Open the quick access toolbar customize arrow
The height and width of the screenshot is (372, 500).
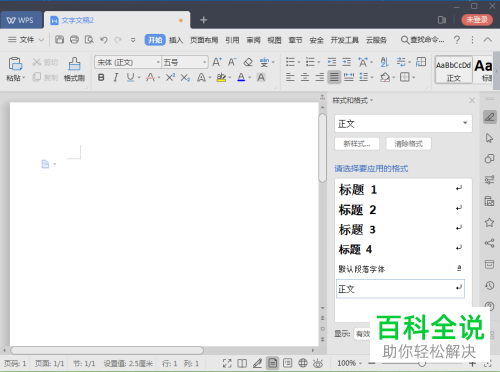[133, 40]
